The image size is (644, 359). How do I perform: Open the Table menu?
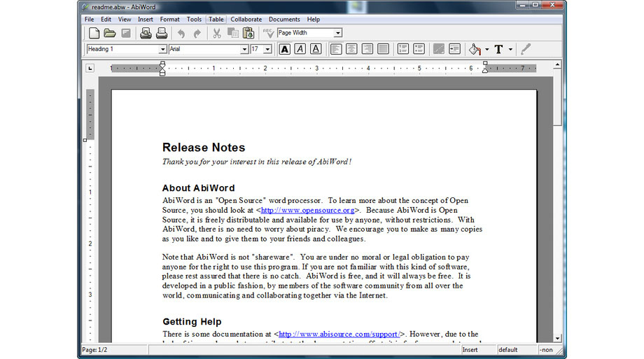216,20
